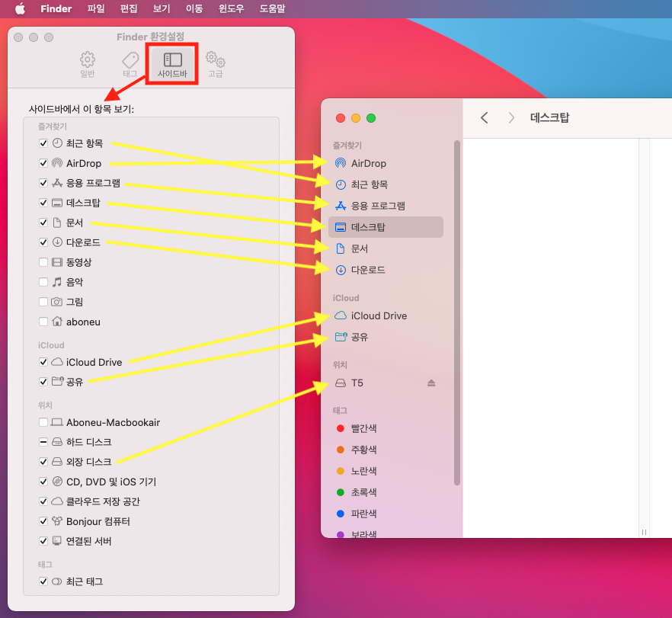Open 공유 folder in Finder window sidebar
This screenshot has height=618, width=672.
386,337
